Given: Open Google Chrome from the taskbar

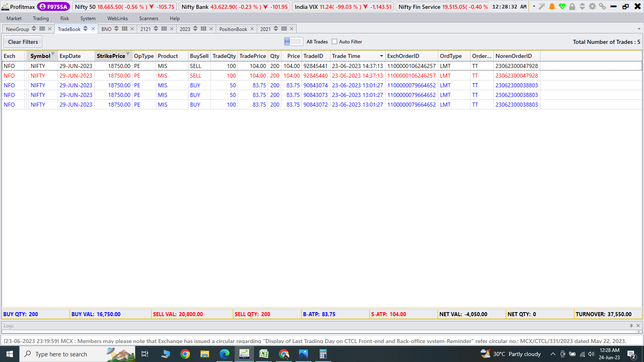Looking at the screenshot, I should tap(185, 354).
